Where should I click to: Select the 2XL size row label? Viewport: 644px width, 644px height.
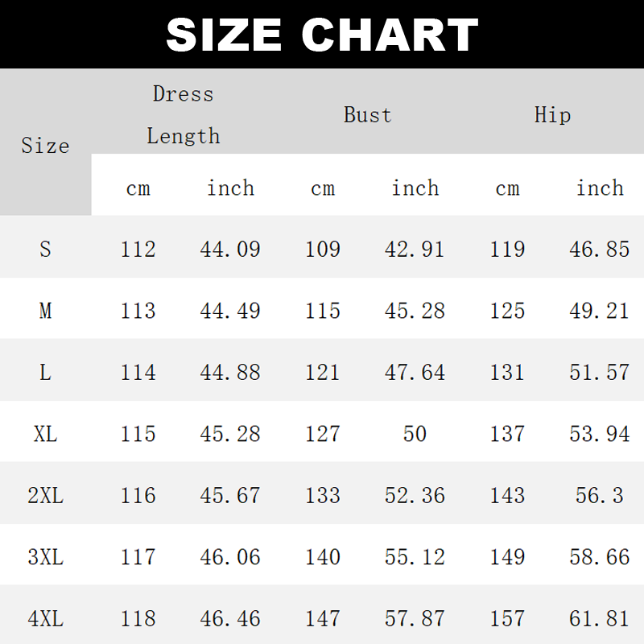[45, 495]
